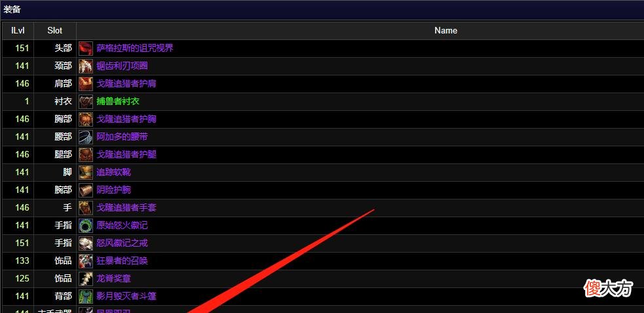Open the 原始怒火徽记 item link
This screenshot has width=644, height=313.
click(122, 225)
